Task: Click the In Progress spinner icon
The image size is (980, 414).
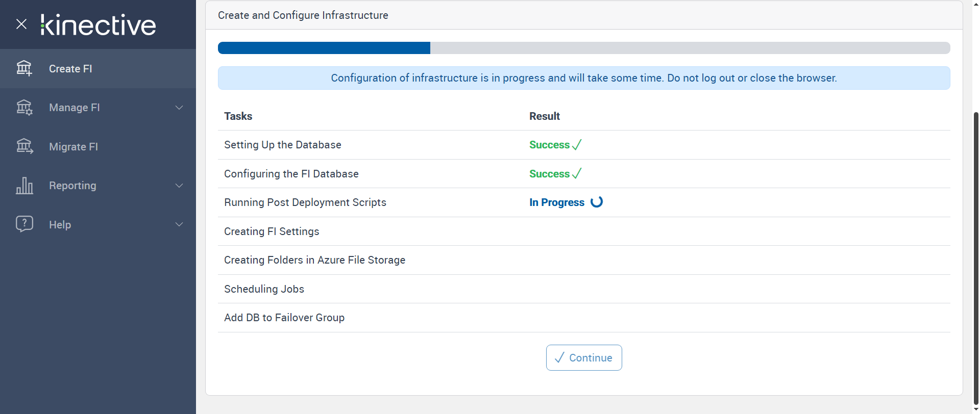Action: (x=597, y=202)
